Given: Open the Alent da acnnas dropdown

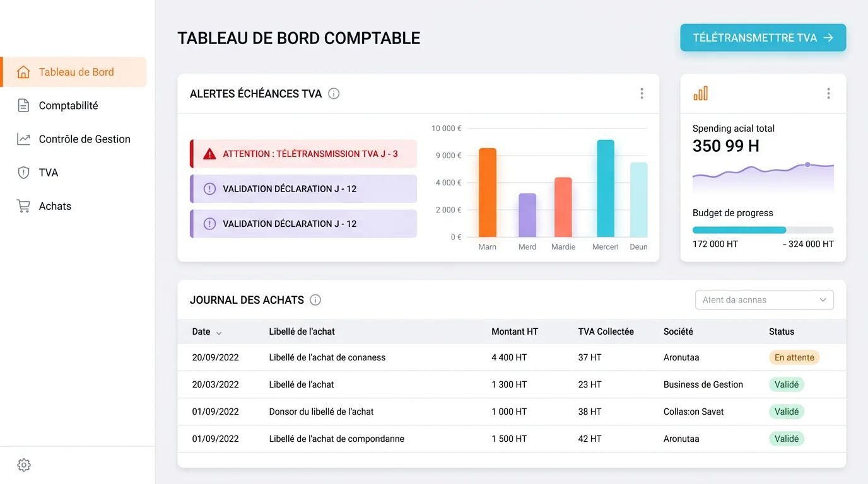Looking at the screenshot, I should click(764, 299).
